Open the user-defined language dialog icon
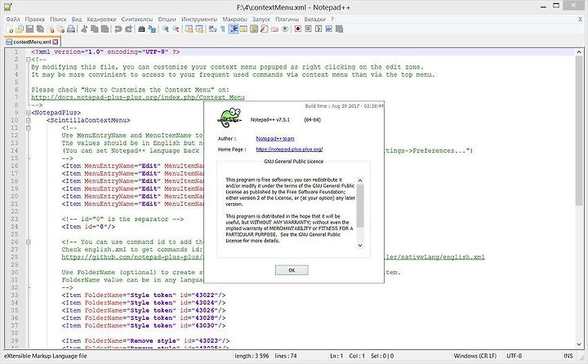588x364 pixels. [243, 29]
